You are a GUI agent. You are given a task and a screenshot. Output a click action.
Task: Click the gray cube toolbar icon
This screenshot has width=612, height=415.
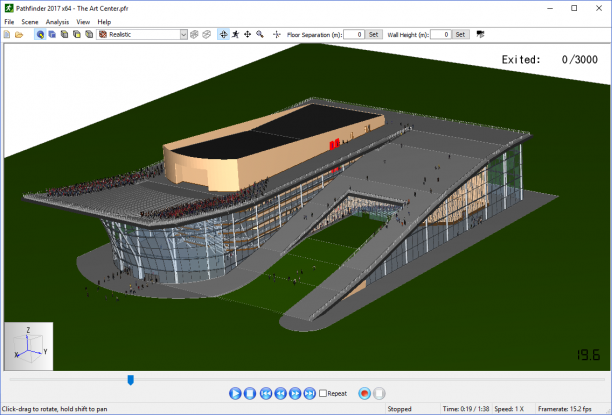(x=64, y=35)
